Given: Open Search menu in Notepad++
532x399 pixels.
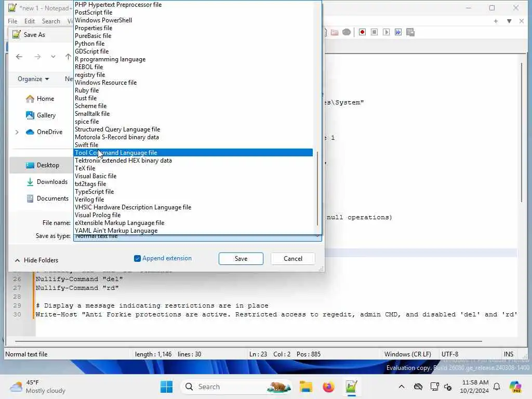Looking at the screenshot, I should click(x=51, y=21).
